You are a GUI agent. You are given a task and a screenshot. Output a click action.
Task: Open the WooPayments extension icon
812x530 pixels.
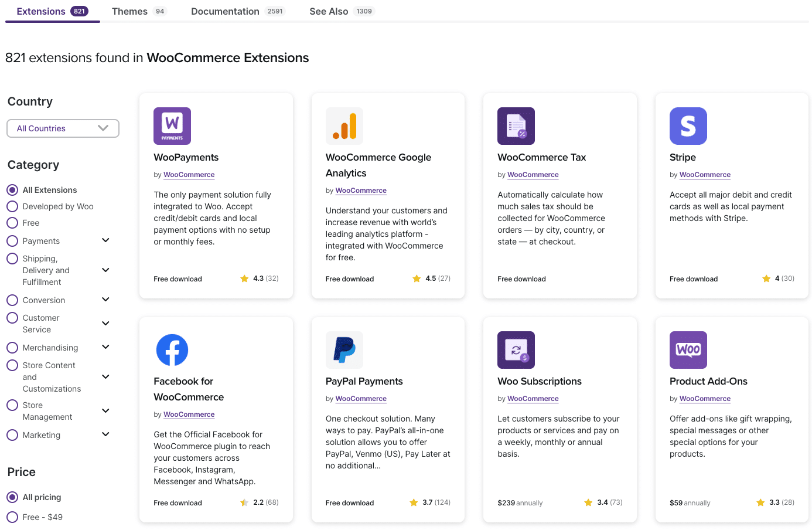click(x=172, y=126)
